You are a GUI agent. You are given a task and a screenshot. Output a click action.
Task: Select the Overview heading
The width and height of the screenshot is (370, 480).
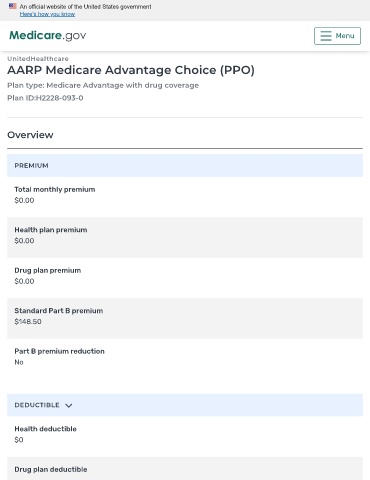coord(30,135)
